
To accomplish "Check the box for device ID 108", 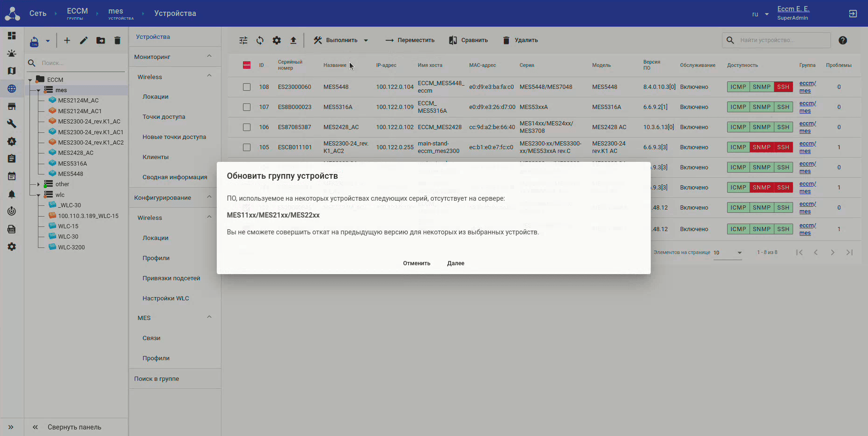I will tap(247, 87).
